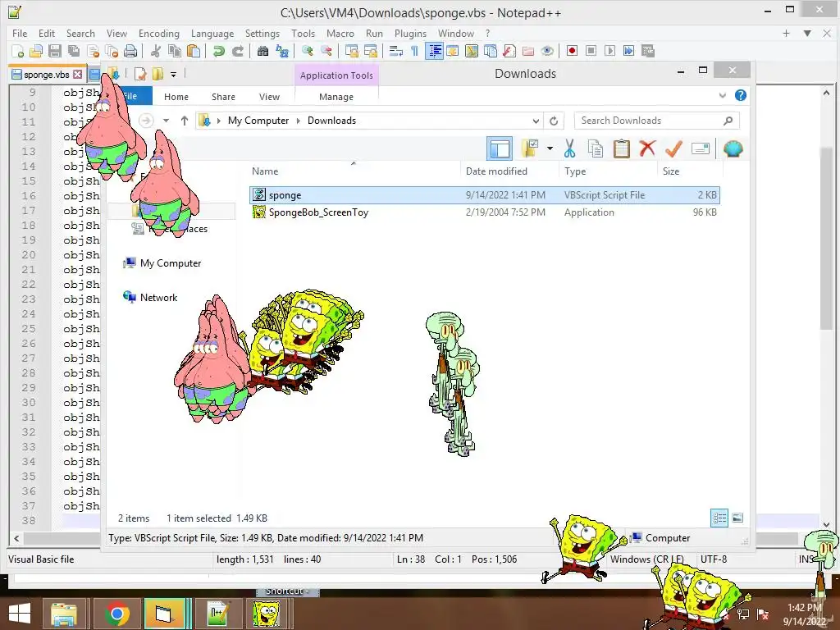The width and height of the screenshot is (840, 630).
Task: Open the Home ribbon tab
Action: click(176, 97)
